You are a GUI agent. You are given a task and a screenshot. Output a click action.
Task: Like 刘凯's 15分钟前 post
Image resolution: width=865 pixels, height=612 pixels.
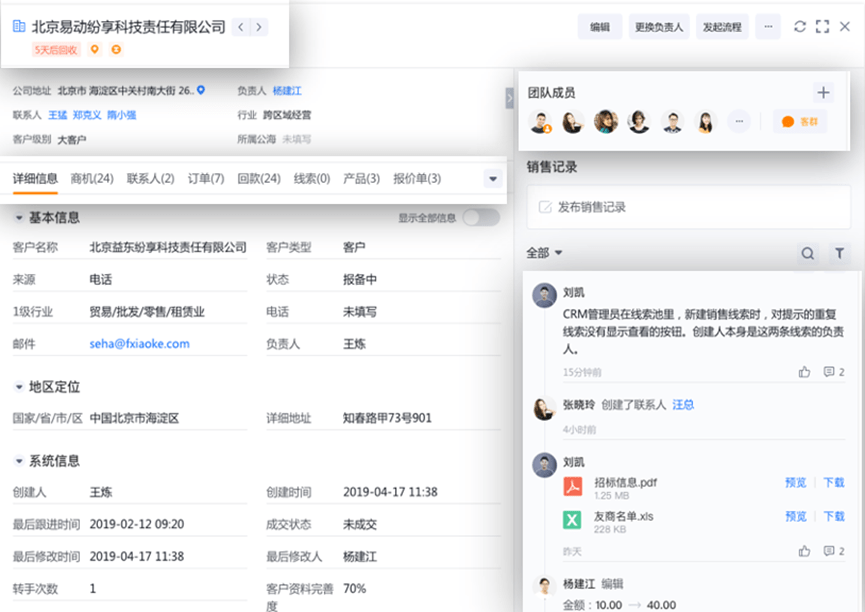pyautogui.click(x=804, y=372)
